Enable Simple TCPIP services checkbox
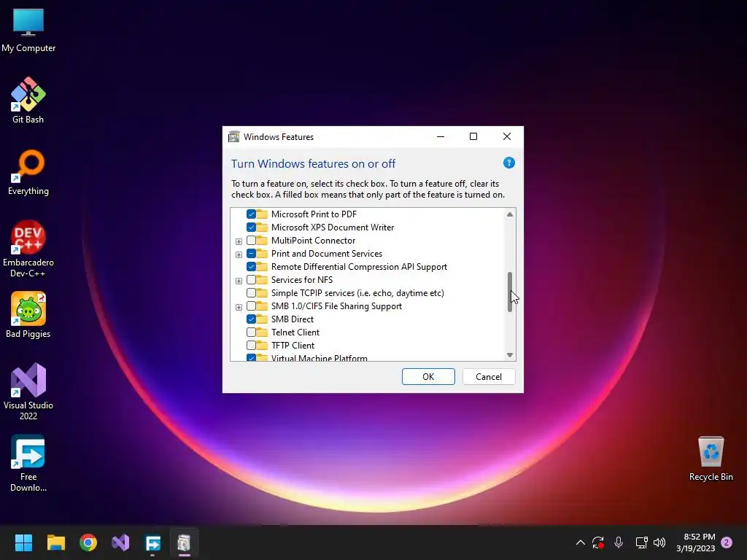Viewport: 747px width, 560px height. tap(251, 293)
